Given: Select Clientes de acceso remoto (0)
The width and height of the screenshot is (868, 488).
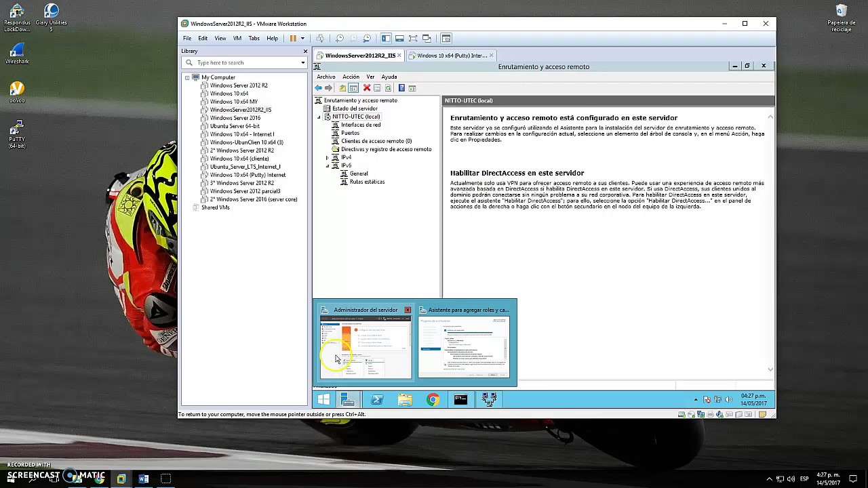Looking at the screenshot, I should coord(376,141).
